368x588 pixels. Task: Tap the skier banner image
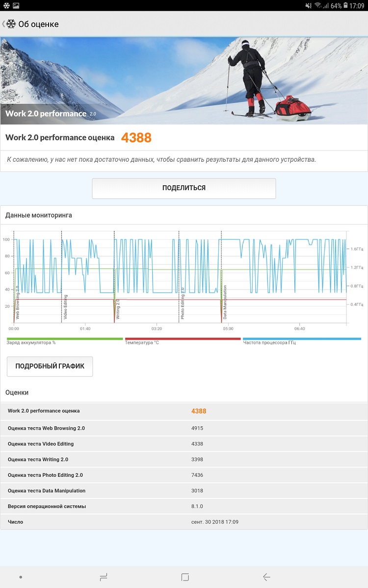(184, 81)
